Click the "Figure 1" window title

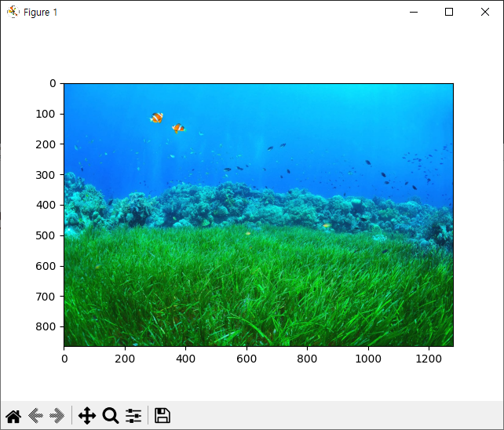pyautogui.click(x=40, y=13)
